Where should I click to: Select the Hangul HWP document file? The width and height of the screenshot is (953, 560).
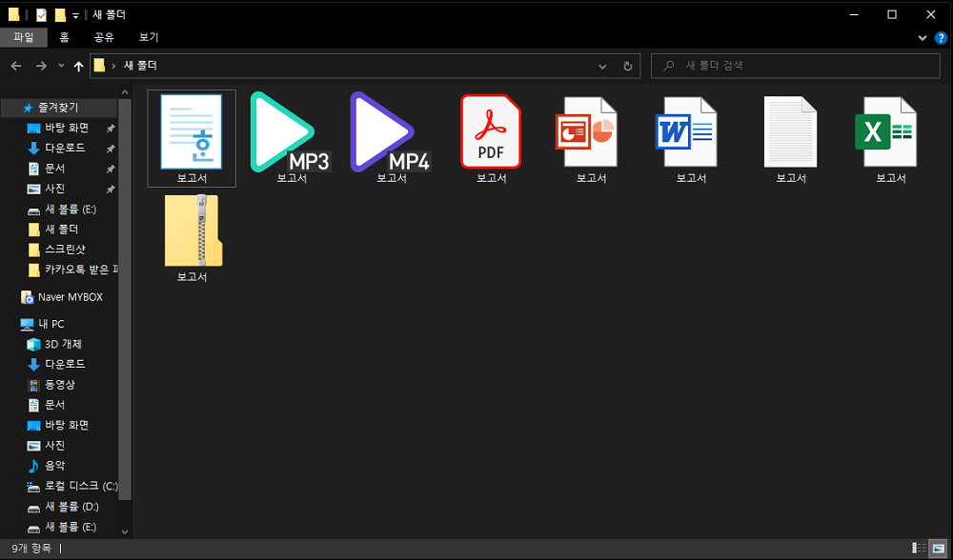point(192,138)
